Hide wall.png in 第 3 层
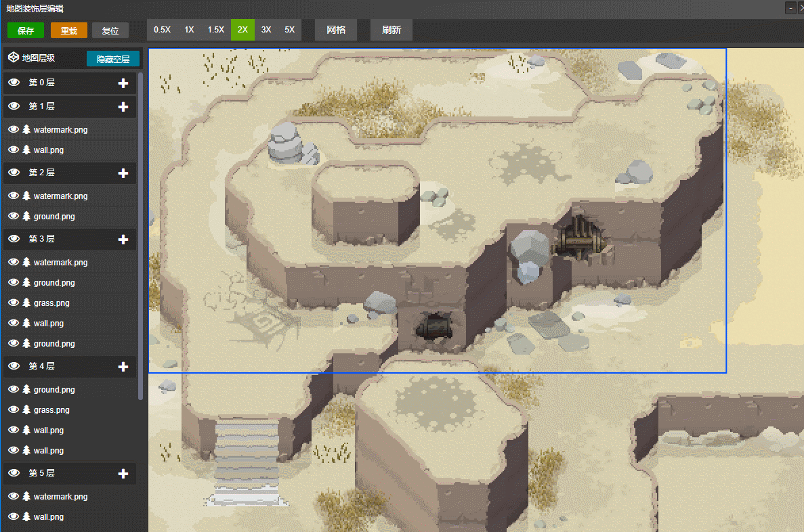The height and width of the screenshot is (532, 804). point(14,323)
